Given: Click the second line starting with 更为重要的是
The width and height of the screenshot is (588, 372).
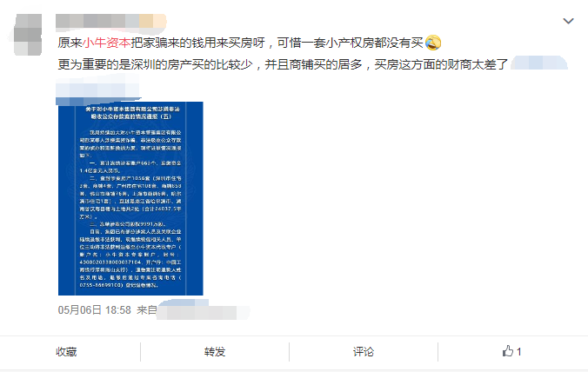Looking at the screenshot, I should point(283,64).
